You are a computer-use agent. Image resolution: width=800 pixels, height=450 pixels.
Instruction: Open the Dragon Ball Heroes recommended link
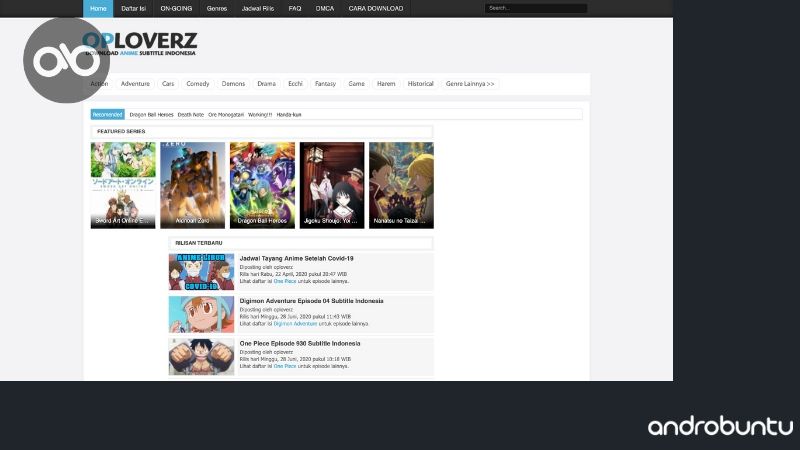152,115
